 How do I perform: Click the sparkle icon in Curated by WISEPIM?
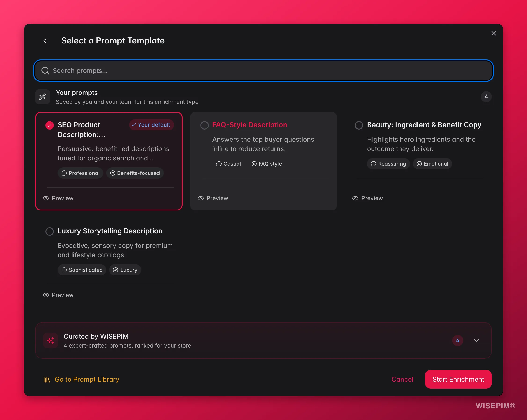(x=51, y=340)
